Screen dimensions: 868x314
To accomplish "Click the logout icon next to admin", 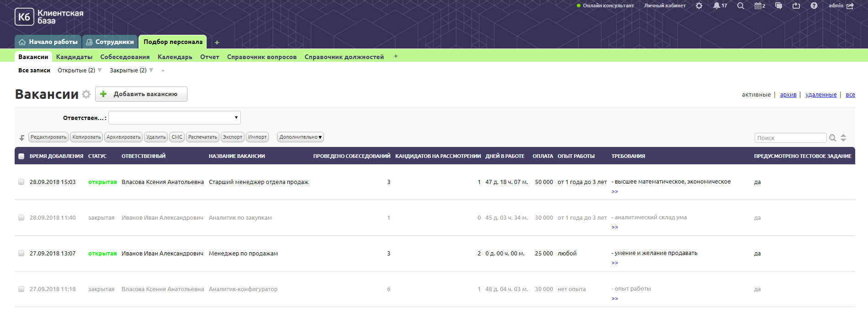I will point(850,6).
